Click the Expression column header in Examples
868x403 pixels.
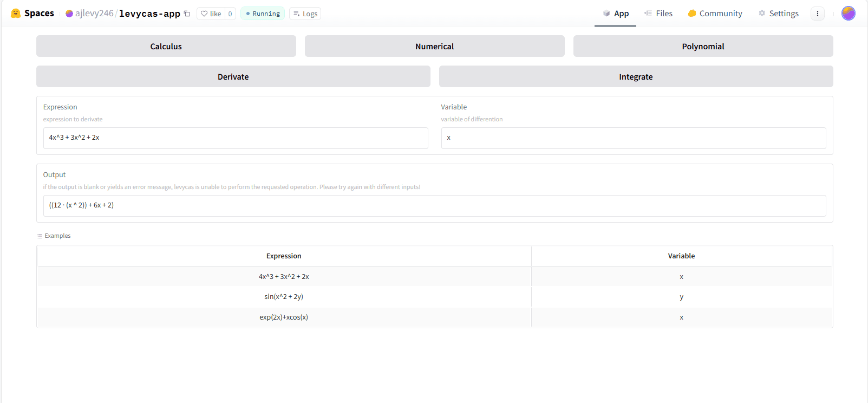(284, 256)
